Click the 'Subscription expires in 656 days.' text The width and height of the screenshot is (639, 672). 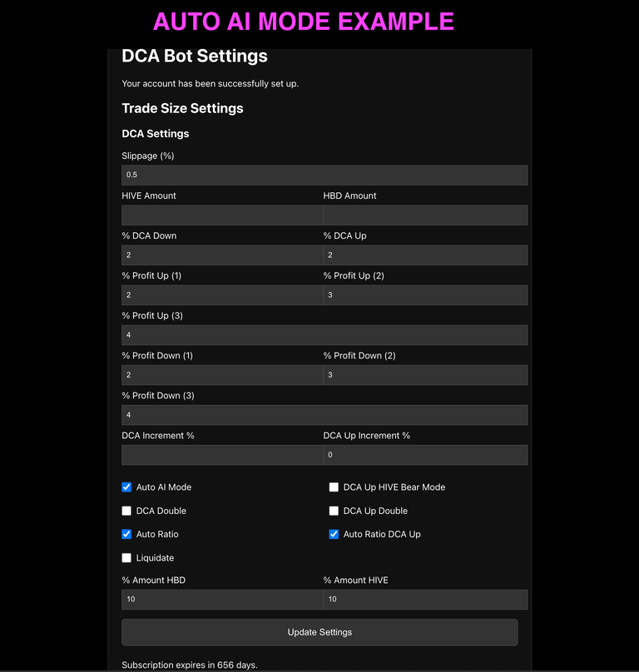coord(190,665)
